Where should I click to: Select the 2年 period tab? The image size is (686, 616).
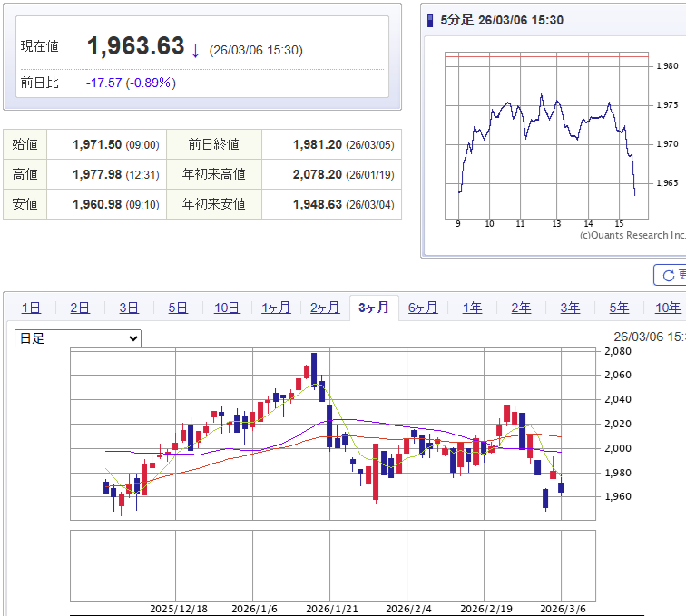521,308
